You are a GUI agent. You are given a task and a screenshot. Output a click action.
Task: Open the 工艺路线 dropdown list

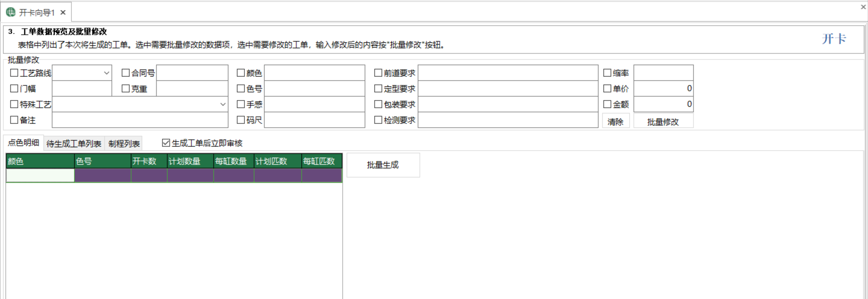pyautogui.click(x=106, y=73)
